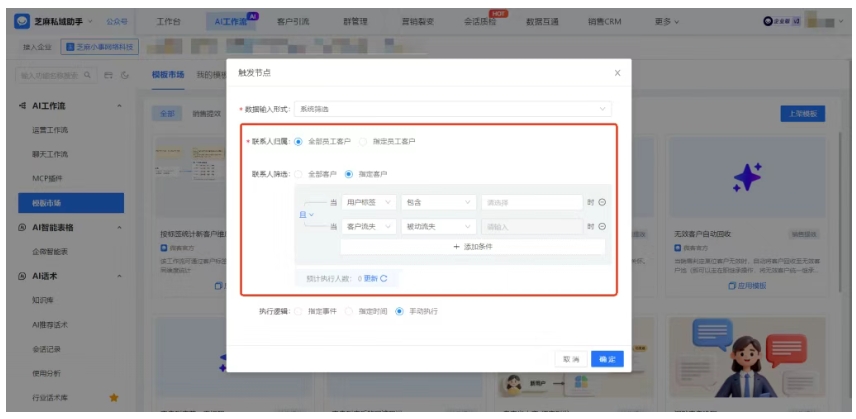Click the 更新 link for estimated count
The height and width of the screenshot is (419, 856).
pyautogui.click(x=371, y=278)
